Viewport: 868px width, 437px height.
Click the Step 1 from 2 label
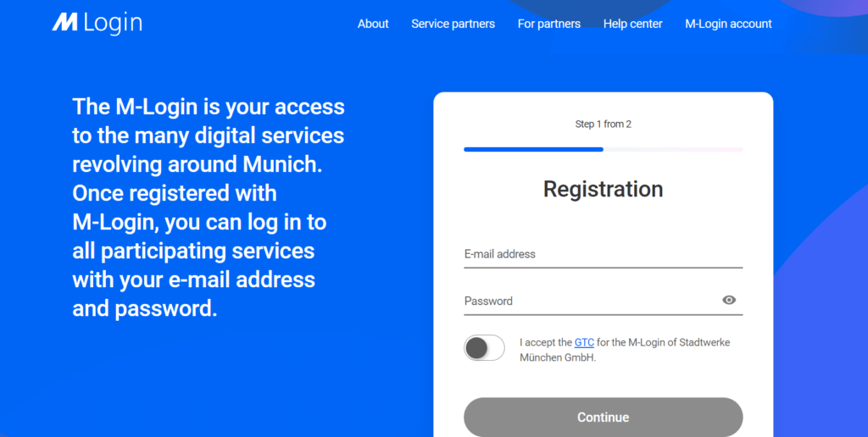(604, 124)
